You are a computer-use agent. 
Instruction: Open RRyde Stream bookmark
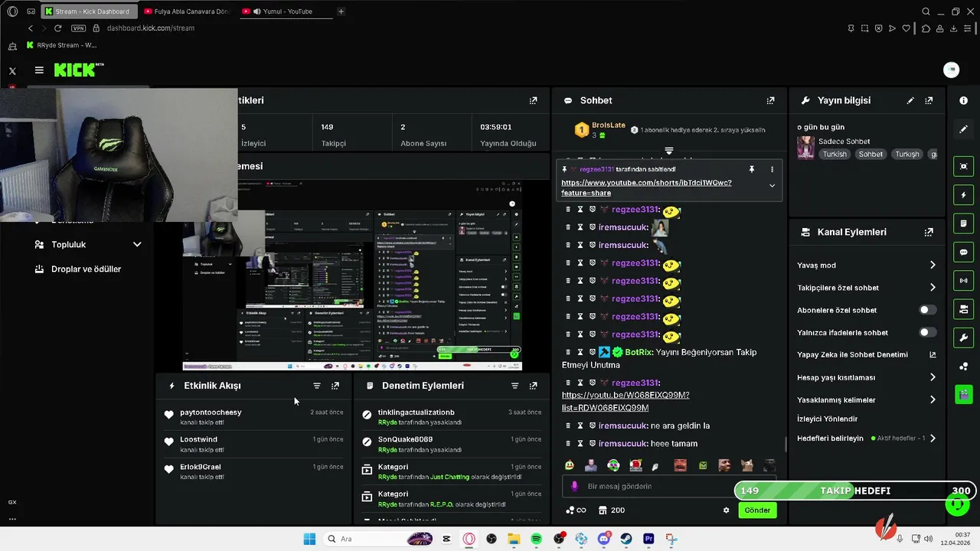pyautogui.click(x=61, y=45)
